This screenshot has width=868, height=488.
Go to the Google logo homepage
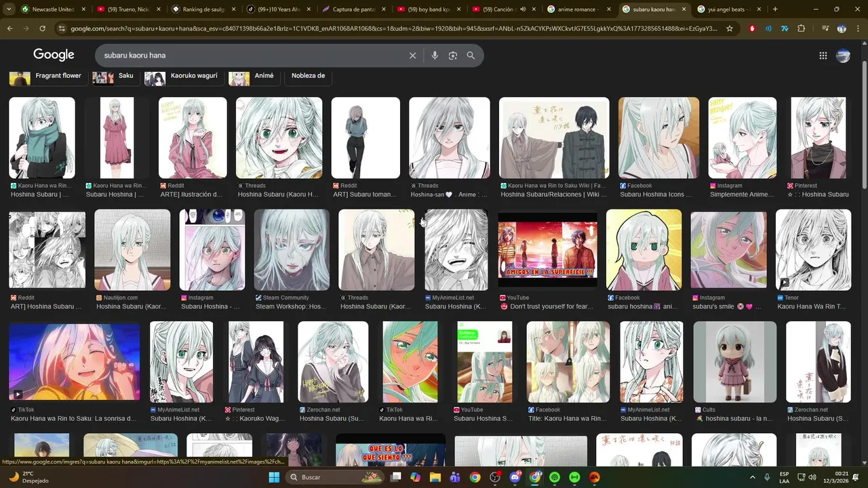[x=54, y=55]
